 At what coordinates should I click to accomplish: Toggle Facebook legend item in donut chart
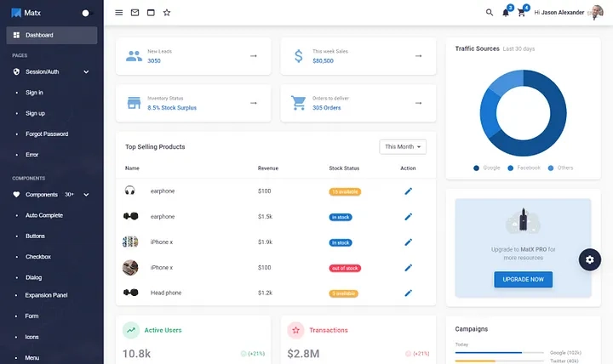tap(524, 168)
